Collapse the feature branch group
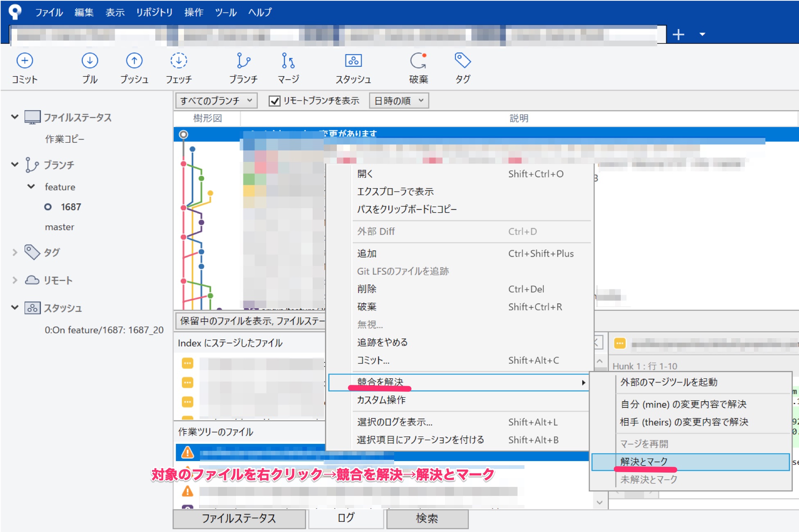This screenshot has height=532, width=799. pos(30,186)
